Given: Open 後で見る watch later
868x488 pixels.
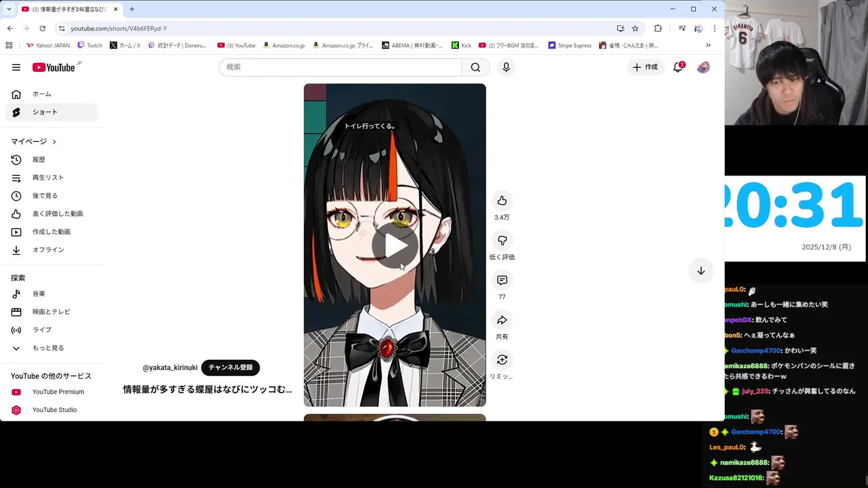Looking at the screenshot, I should [52, 196].
